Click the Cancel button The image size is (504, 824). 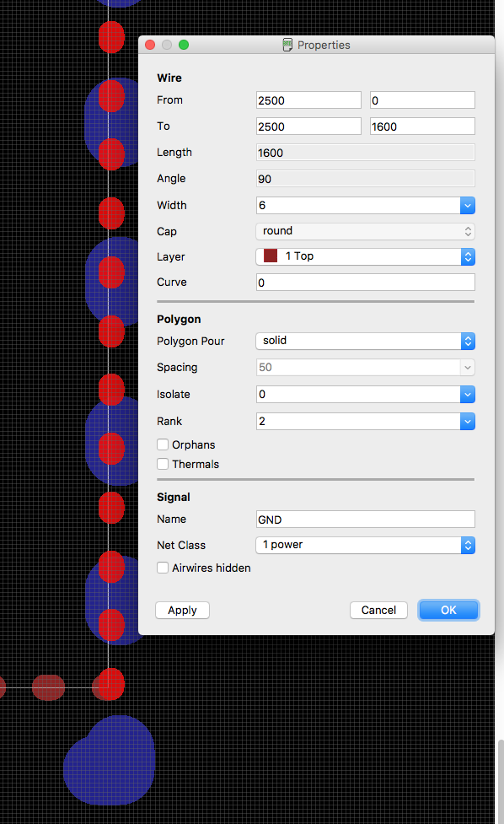(378, 610)
